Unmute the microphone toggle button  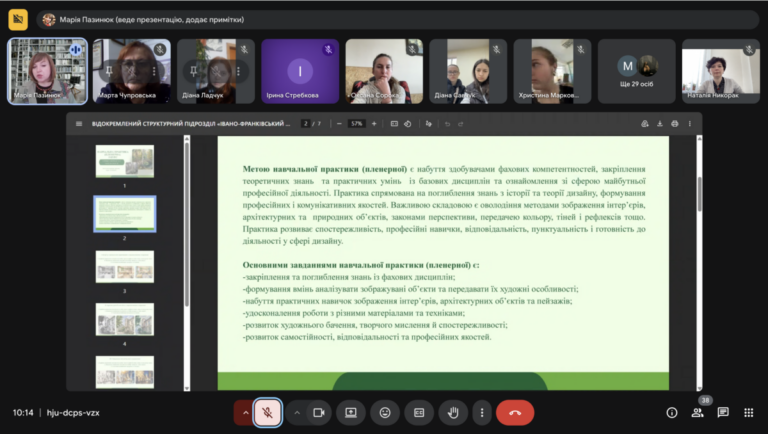tap(267, 413)
